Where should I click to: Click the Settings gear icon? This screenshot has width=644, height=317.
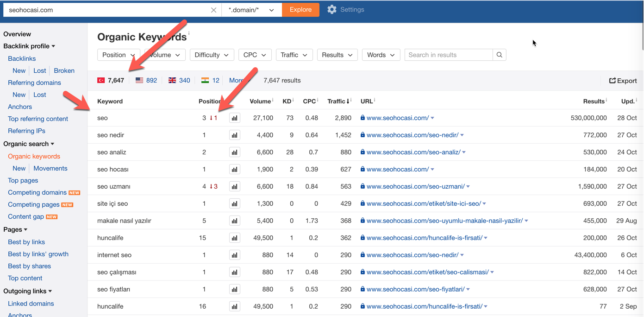pyautogui.click(x=331, y=10)
